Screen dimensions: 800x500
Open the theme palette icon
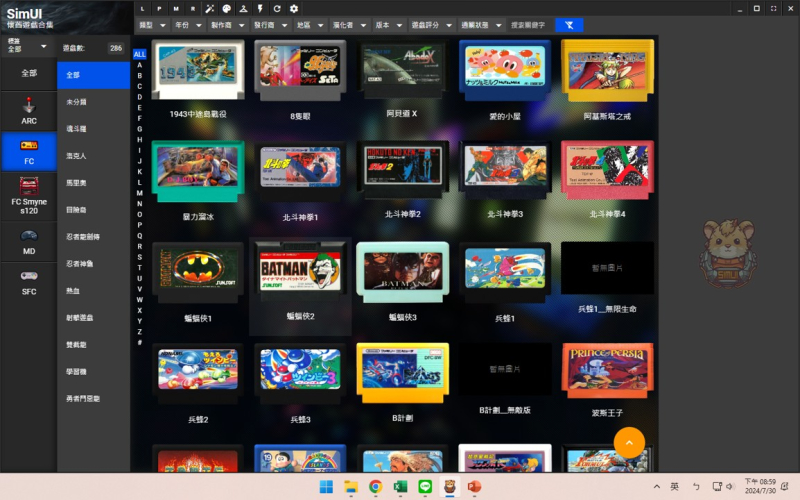(227, 9)
